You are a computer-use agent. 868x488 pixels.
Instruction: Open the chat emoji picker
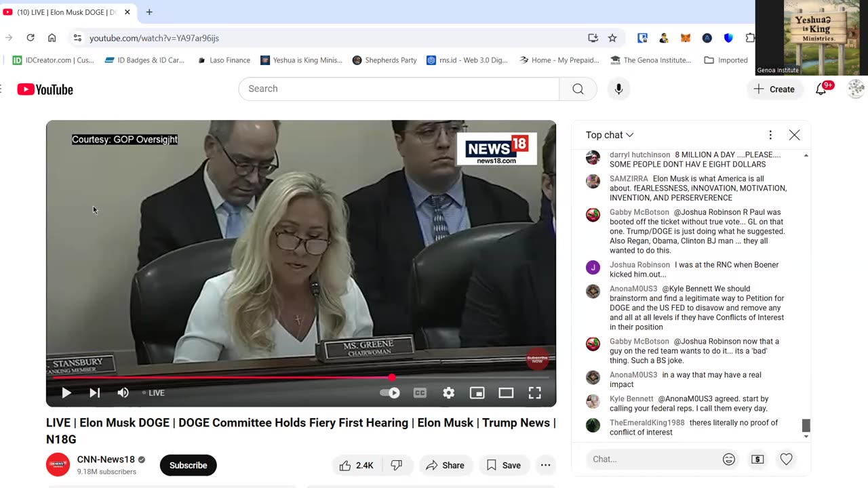pos(729,459)
